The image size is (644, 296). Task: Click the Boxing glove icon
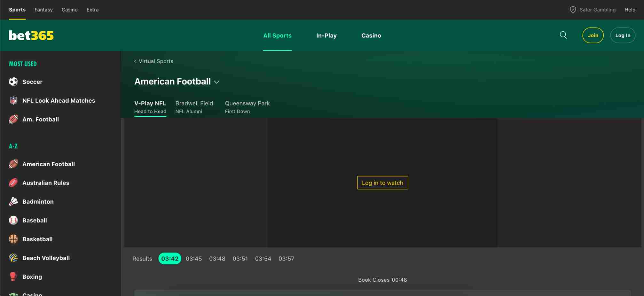[x=13, y=277]
